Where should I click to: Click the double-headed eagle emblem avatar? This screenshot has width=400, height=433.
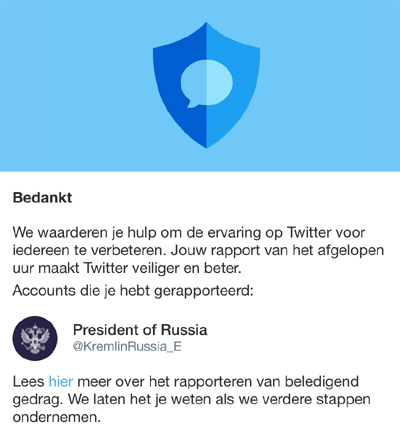(35, 339)
